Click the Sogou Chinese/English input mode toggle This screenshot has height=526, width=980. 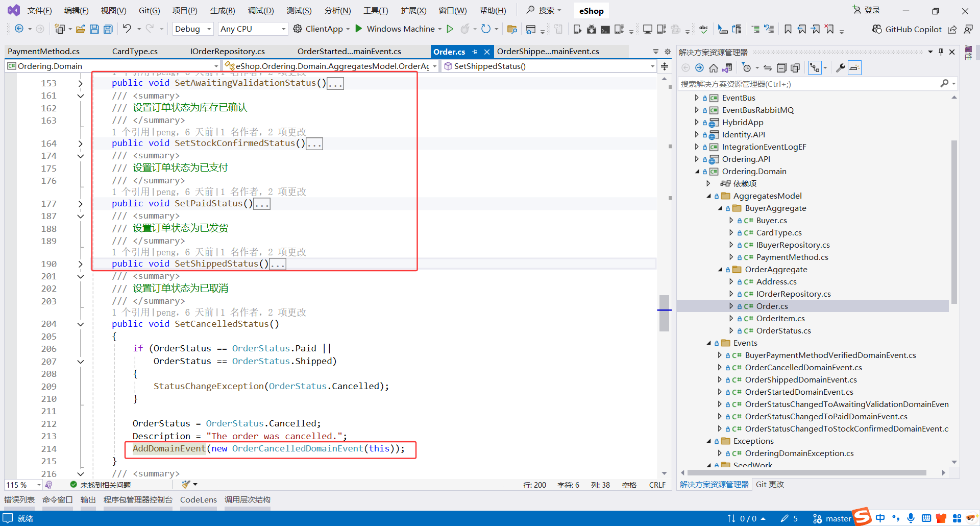click(x=880, y=518)
